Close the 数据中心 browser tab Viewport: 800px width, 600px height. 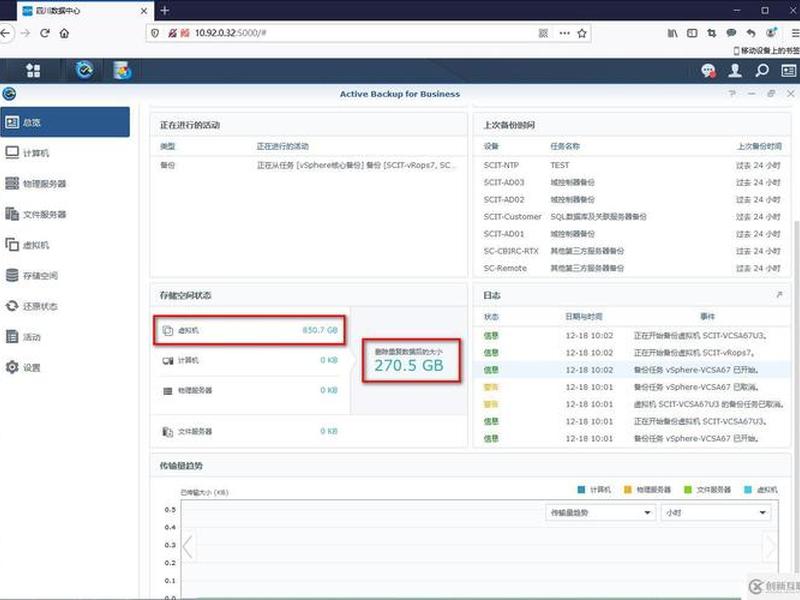(144, 11)
